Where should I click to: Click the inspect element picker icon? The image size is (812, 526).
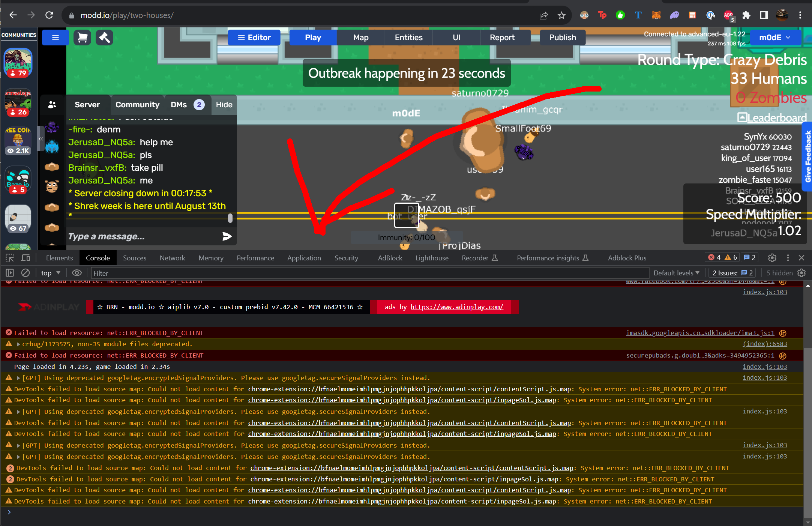pos(10,258)
